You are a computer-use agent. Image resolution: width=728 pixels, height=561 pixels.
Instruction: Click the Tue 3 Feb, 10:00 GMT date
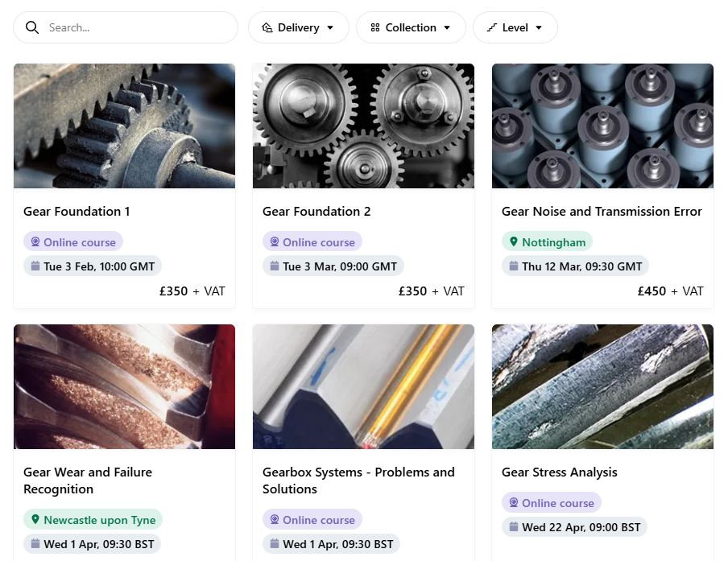tap(99, 266)
